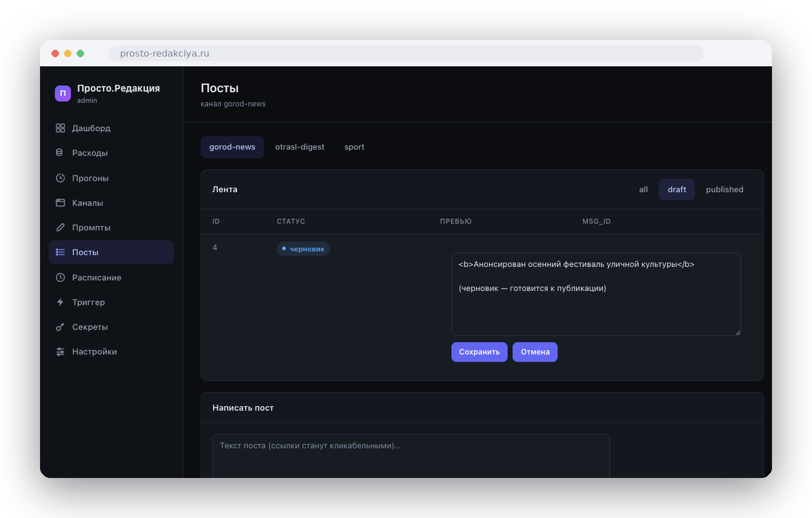Screen dimensions: 812x518
Task: Switch to the gorod-news channel tab
Action: pos(232,147)
